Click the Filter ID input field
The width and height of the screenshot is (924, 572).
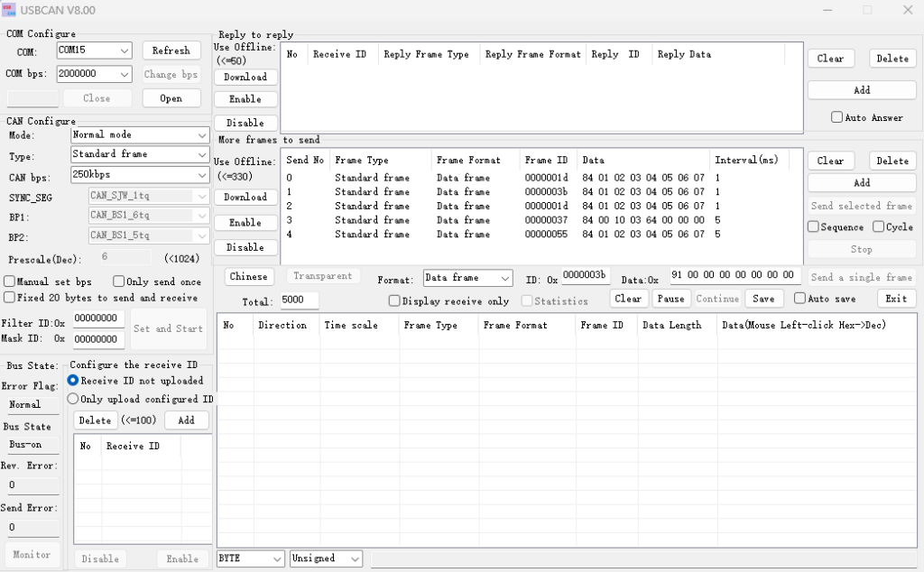[x=98, y=318]
